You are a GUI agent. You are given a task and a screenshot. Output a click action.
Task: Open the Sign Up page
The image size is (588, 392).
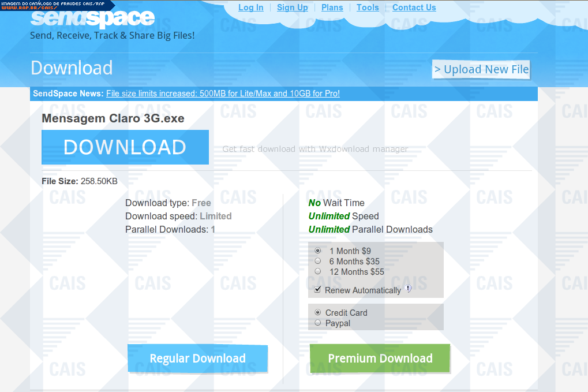point(292,8)
